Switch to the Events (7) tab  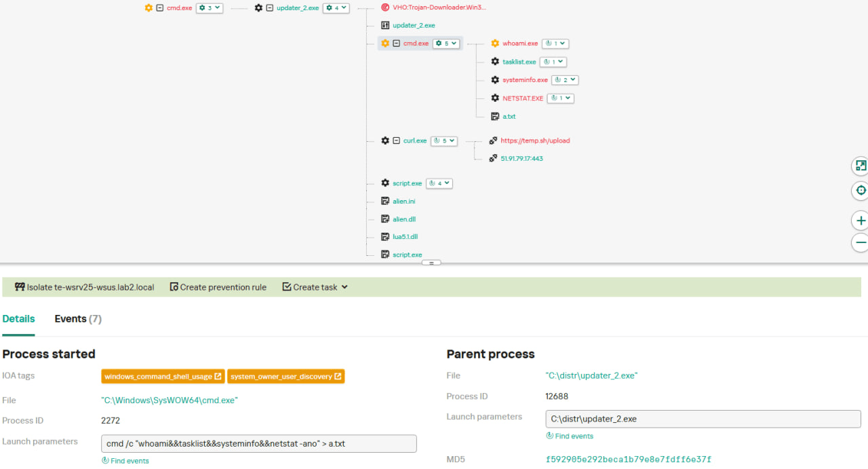[78, 319]
